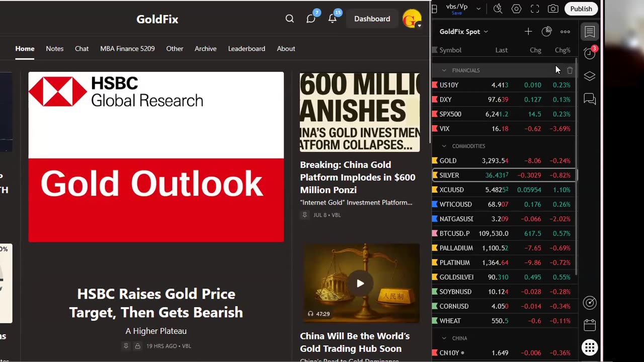Open chat messages bubble icon
Screen dimensions: 644x362
(x=311, y=19)
